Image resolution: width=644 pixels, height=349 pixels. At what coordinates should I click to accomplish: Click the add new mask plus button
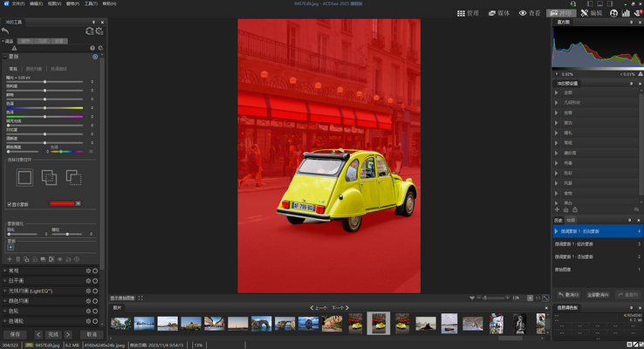point(9,259)
